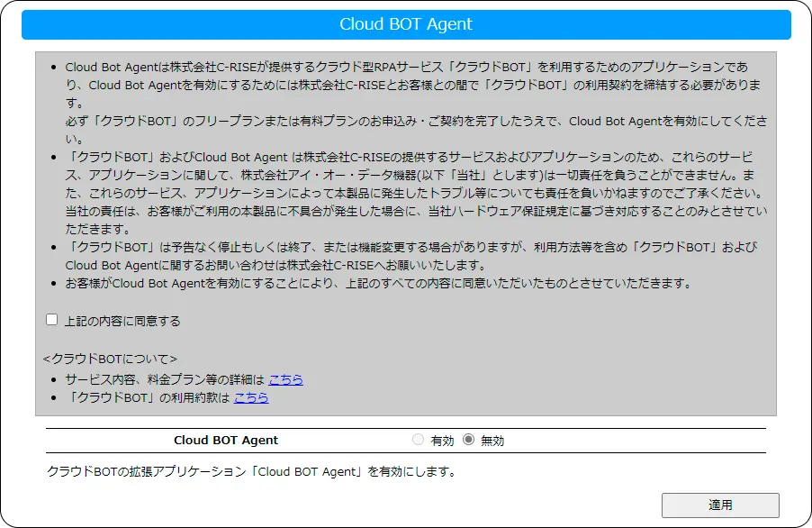Click the 必ず「クラウドBOT」のフリープラン sentence
Screen dimensions: 812x528
pos(416,130)
